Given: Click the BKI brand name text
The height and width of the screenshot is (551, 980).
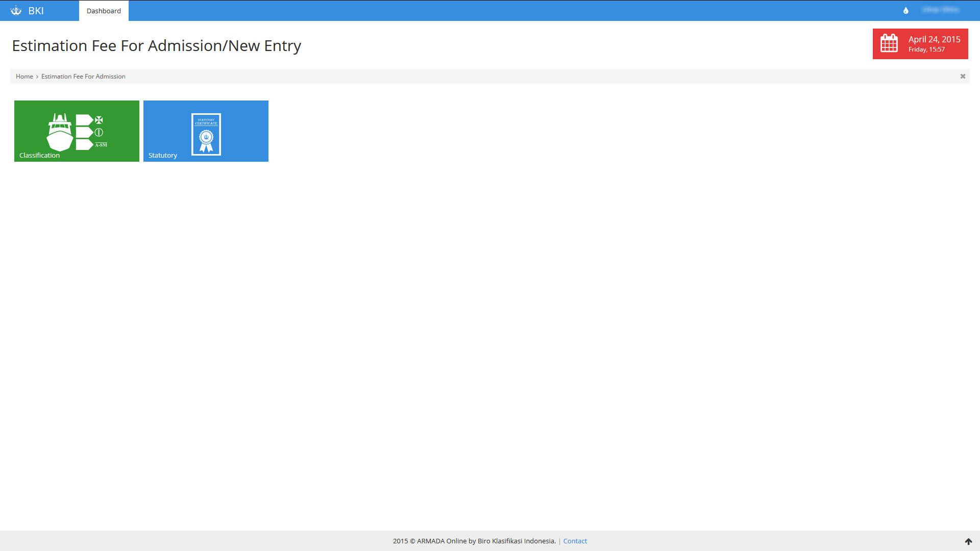Looking at the screenshot, I should click(36, 11).
